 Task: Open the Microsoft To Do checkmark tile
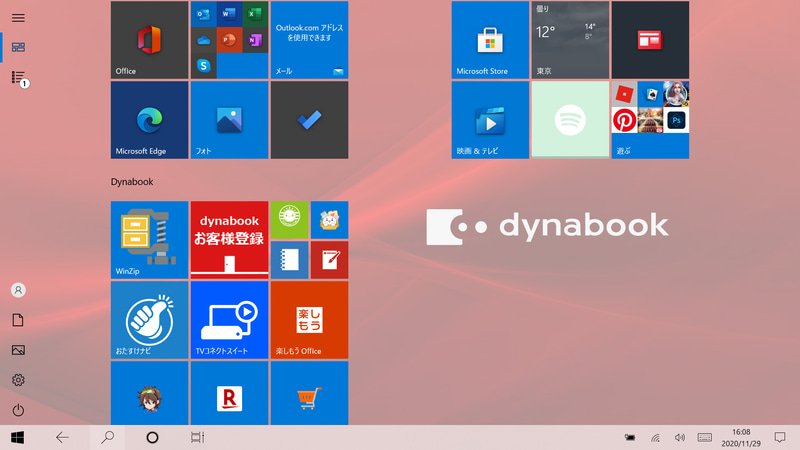pyautogui.click(x=309, y=120)
